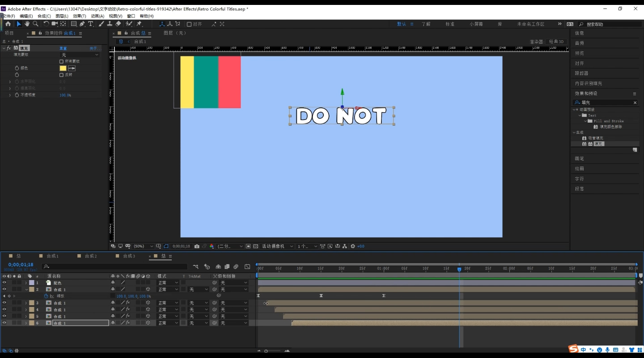Screen dimensions: 644x358
Task: Select the Pen tool
Action: [x=82, y=24]
